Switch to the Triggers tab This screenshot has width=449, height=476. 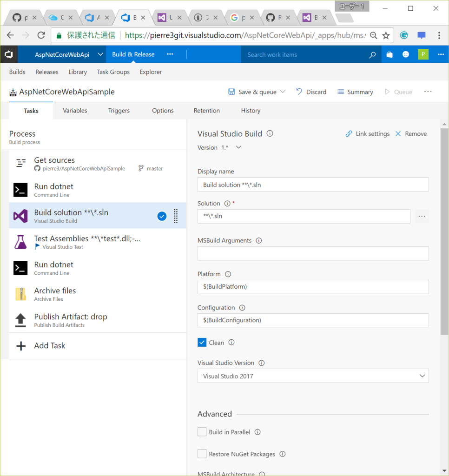click(119, 111)
